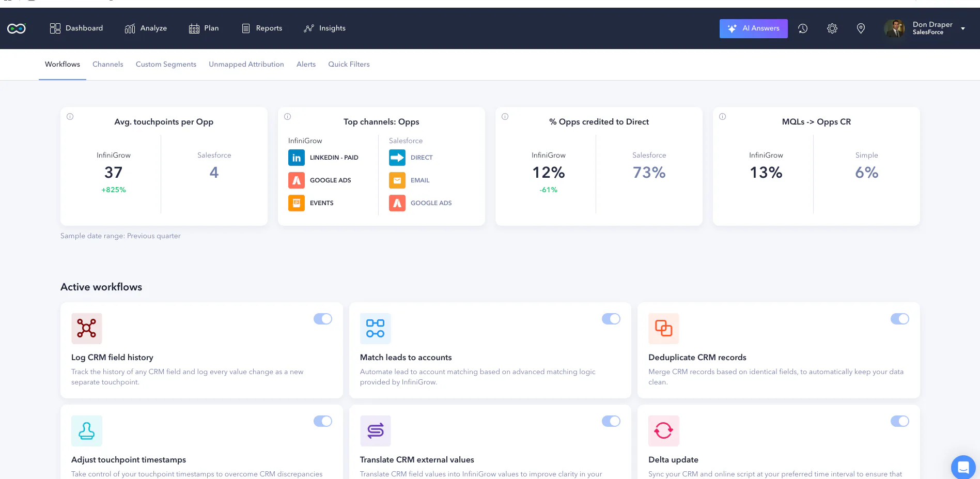
Task: Select the Workflows tab
Action: click(63, 64)
